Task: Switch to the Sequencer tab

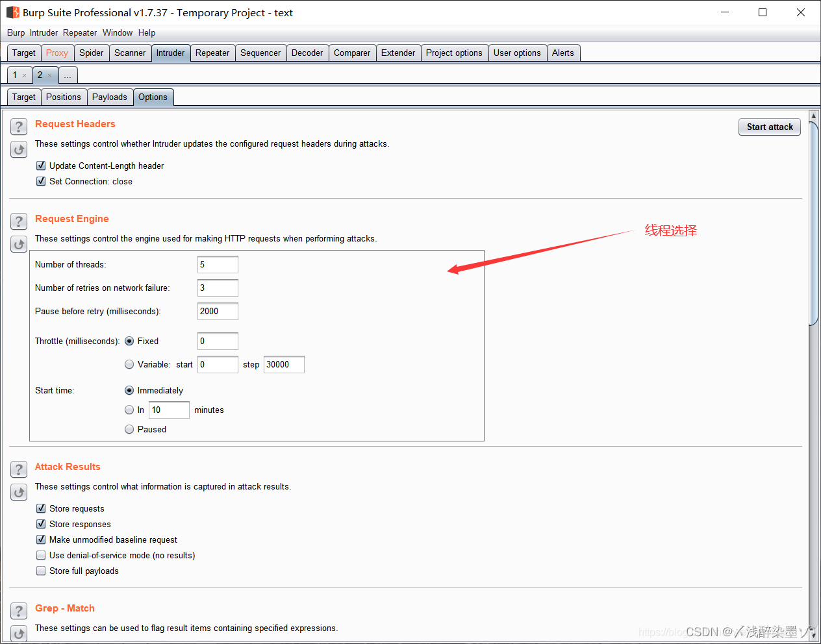Action: [260, 53]
